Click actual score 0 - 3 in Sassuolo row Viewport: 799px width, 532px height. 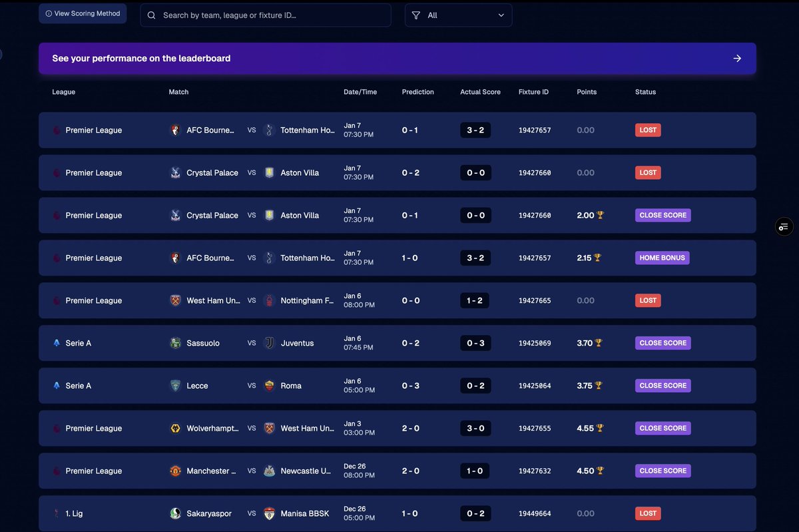(x=475, y=343)
